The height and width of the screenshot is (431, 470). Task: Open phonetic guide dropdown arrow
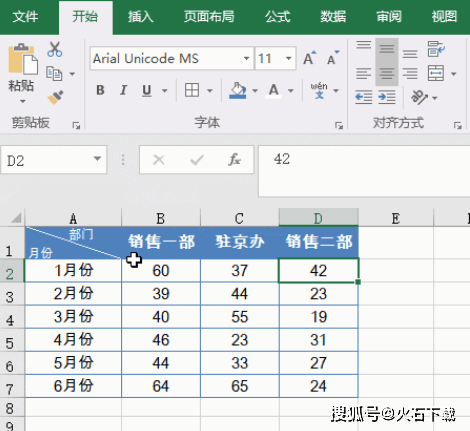pyautogui.click(x=336, y=91)
